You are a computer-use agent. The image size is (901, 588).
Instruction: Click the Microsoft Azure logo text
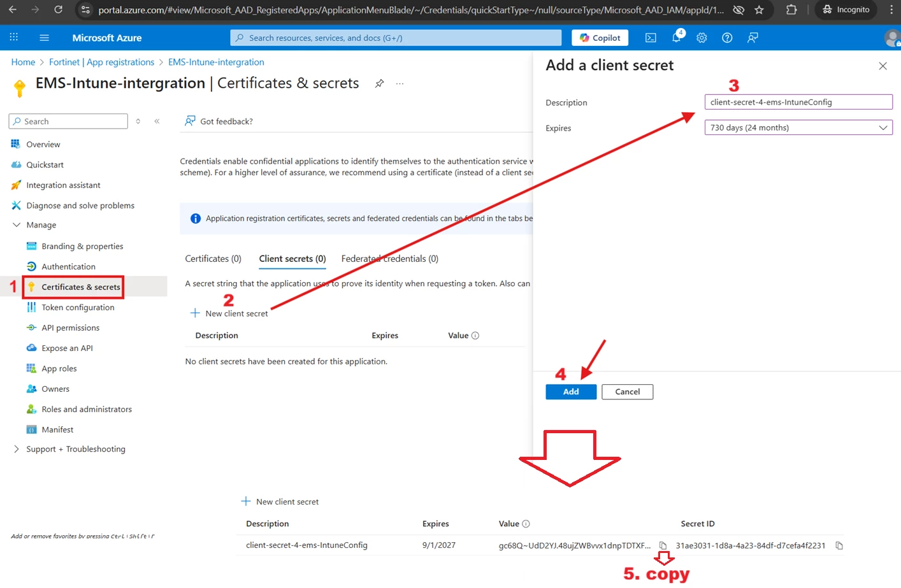(107, 38)
